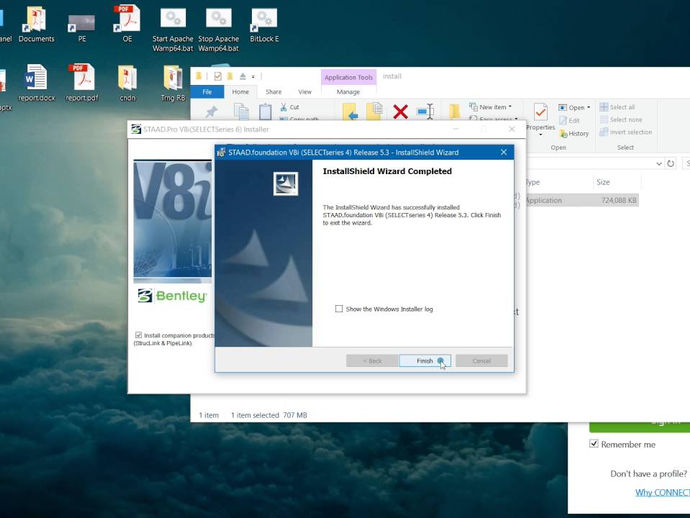Click the Copy to icon in Explorer ribbon
The image size is (690, 518).
pos(374,111)
